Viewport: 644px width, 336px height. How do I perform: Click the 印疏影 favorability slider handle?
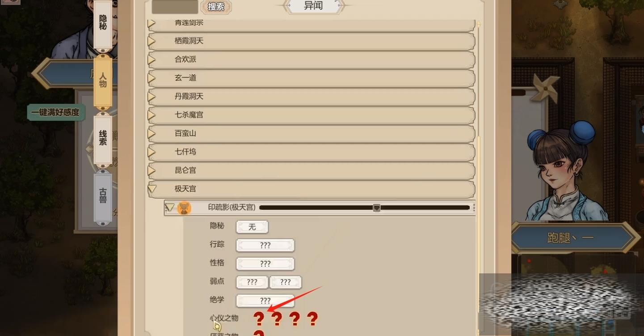(377, 208)
